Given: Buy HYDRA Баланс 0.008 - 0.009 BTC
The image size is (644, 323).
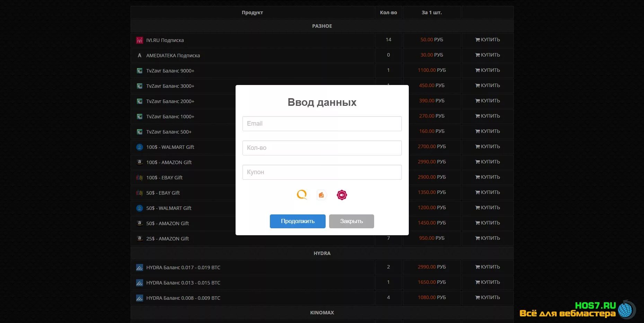Looking at the screenshot, I should pyautogui.click(x=487, y=297).
